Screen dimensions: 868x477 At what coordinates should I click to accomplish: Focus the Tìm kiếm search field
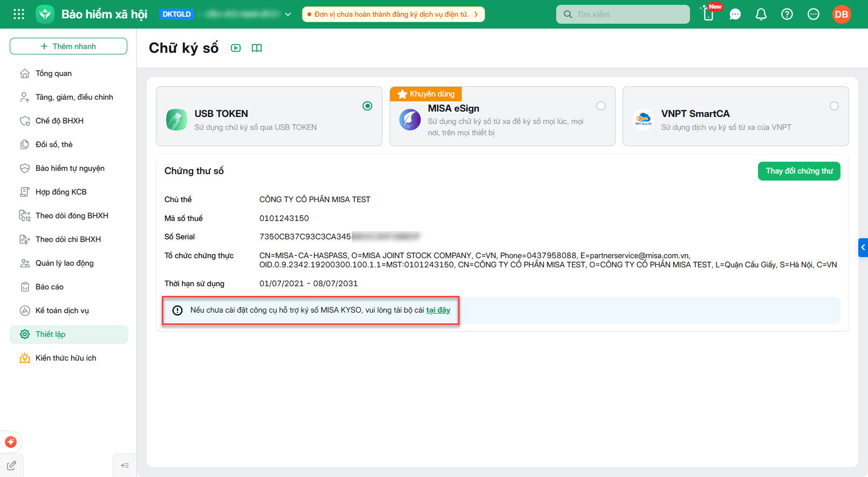point(623,15)
